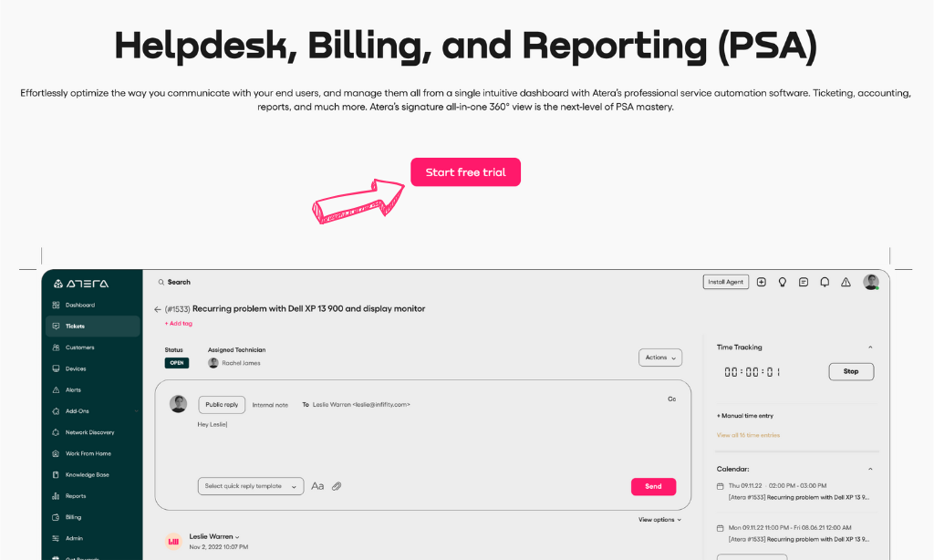Open the View options dropdown

(x=659, y=520)
